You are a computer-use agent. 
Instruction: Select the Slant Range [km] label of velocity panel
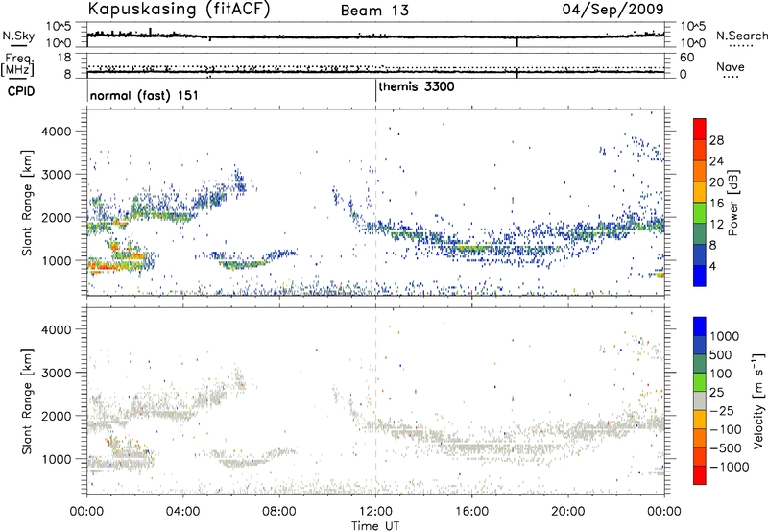pyautogui.click(x=27, y=400)
